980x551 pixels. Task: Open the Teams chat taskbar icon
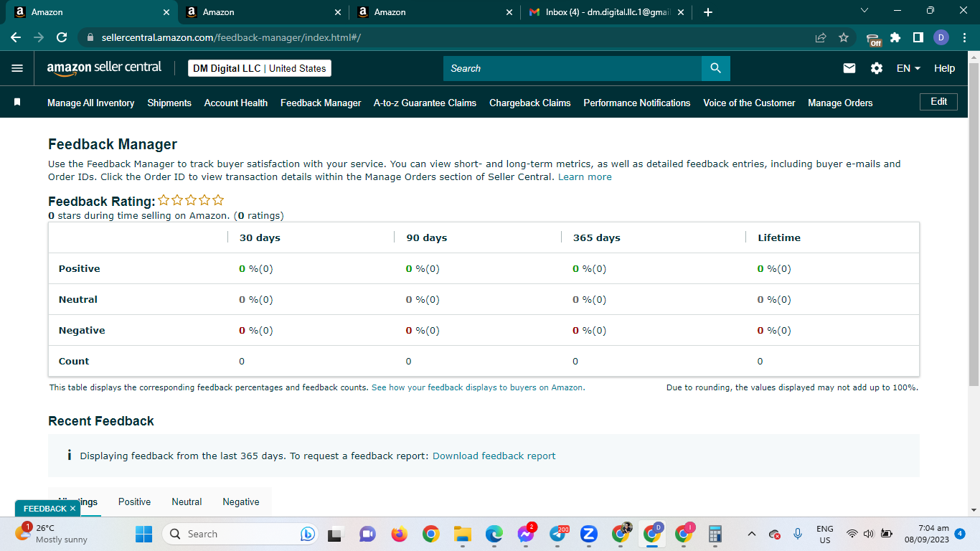[367, 534]
